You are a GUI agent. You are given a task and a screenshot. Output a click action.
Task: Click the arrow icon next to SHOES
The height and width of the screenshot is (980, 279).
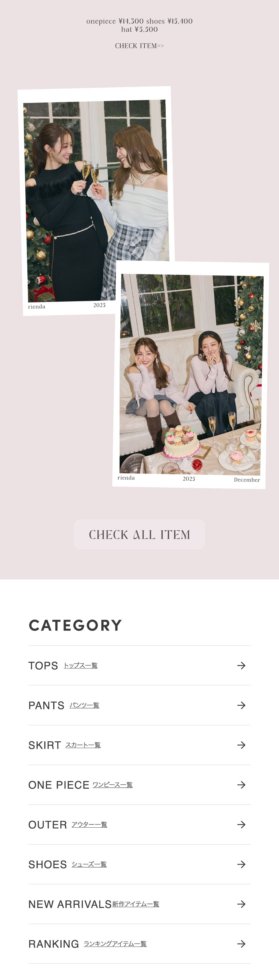241,864
